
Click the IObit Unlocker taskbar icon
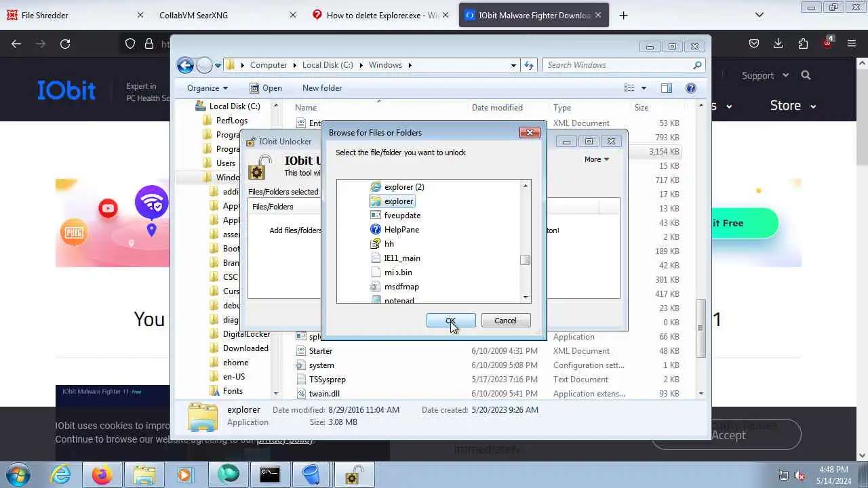coord(353,474)
